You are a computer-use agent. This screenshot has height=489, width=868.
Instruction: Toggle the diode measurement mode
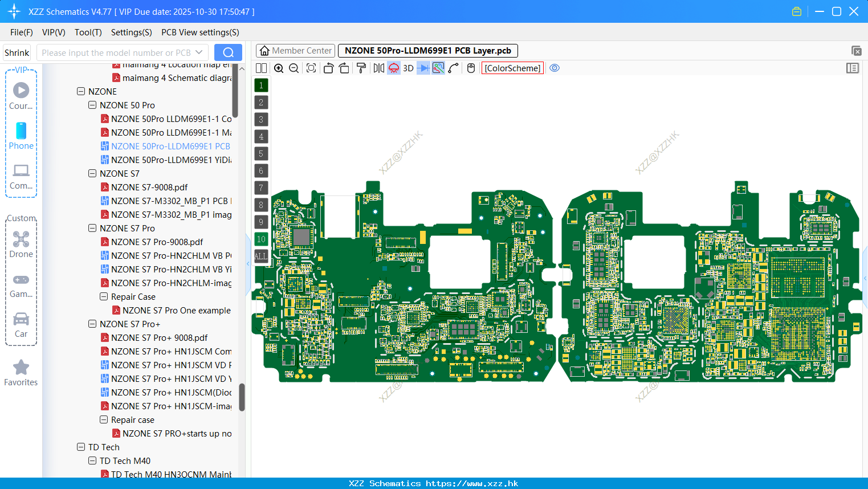coord(423,68)
